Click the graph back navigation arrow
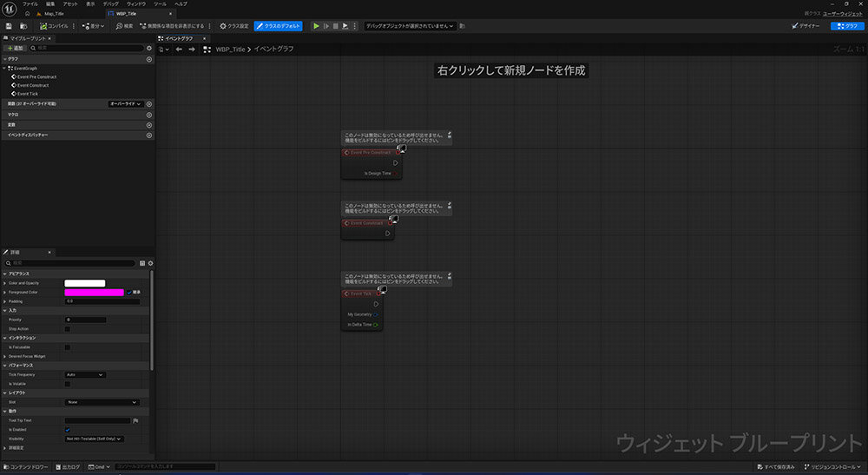This screenshot has width=868, height=475. click(179, 49)
